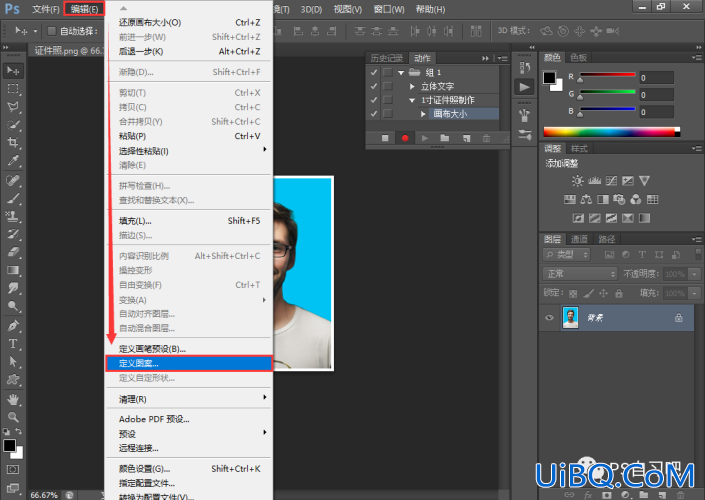Click the foreground color swatch in Color panel

coord(549,78)
